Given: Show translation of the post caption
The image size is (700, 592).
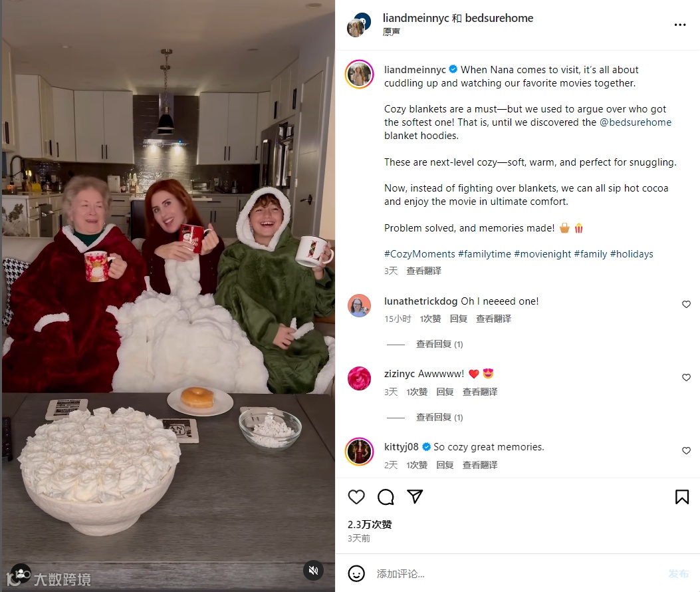Looking at the screenshot, I should point(423,271).
